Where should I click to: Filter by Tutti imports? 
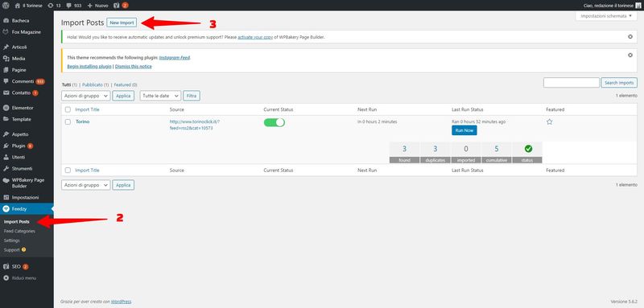click(67, 84)
